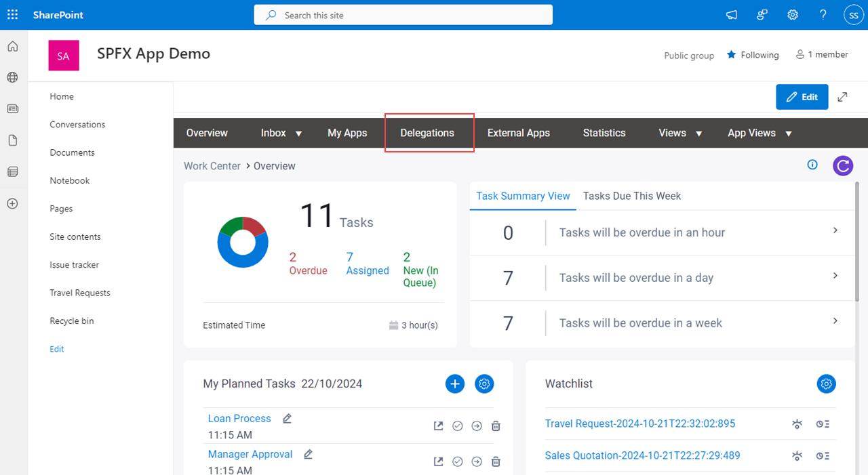Image resolution: width=868 pixels, height=475 pixels.
Task: Open the globe My sites icon
Action: point(12,77)
